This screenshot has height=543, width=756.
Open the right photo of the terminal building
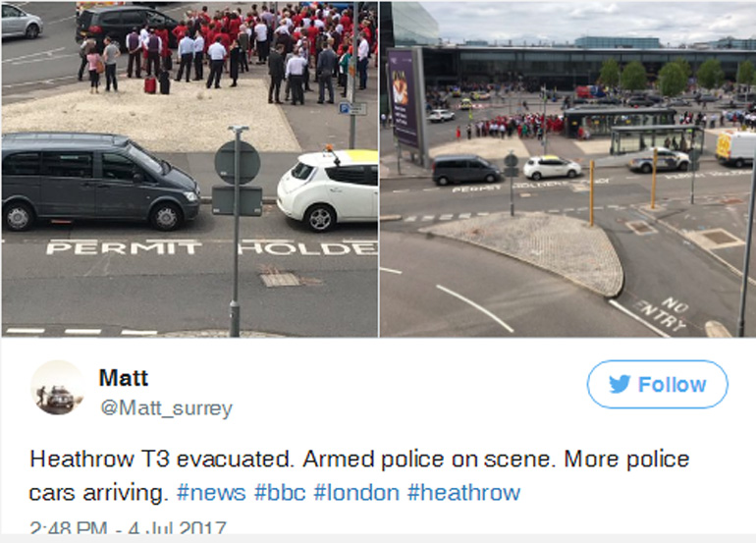[x=567, y=168]
